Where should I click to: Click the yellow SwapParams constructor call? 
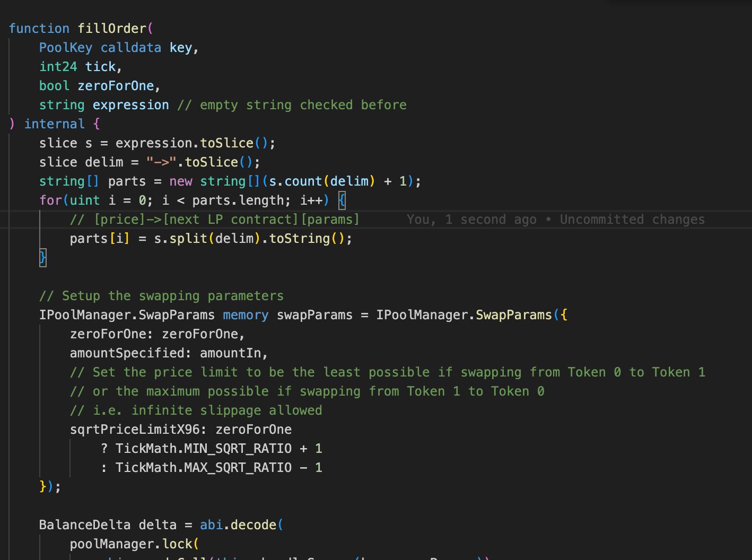pyautogui.click(x=514, y=314)
